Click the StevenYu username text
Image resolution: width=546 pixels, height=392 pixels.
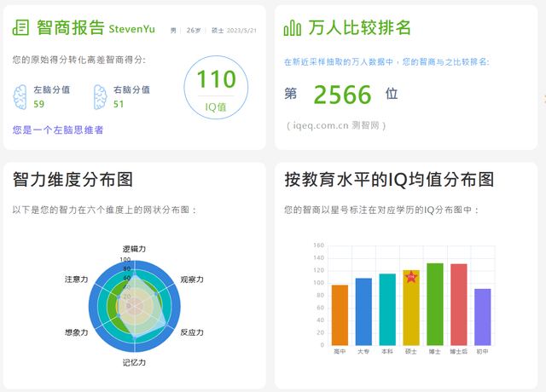click(132, 29)
